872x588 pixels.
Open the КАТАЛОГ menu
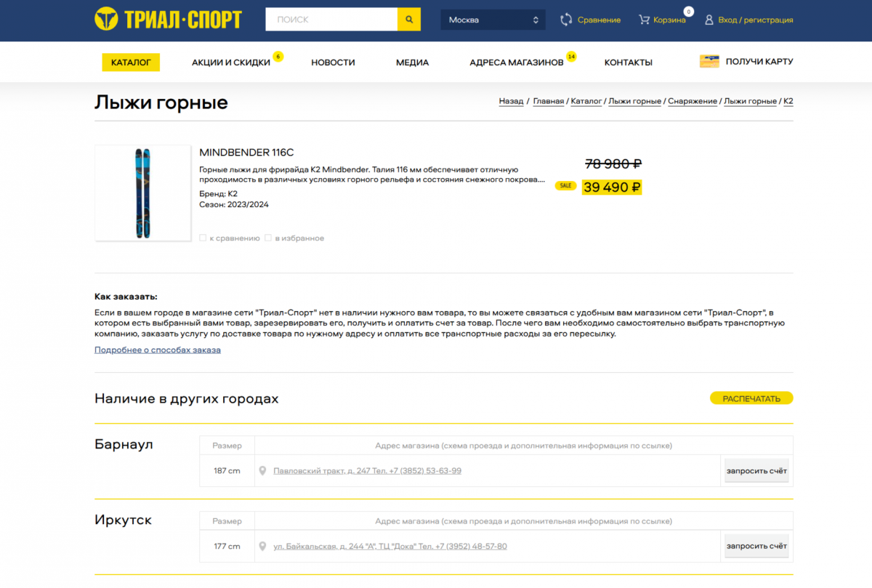click(x=131, y=63)
